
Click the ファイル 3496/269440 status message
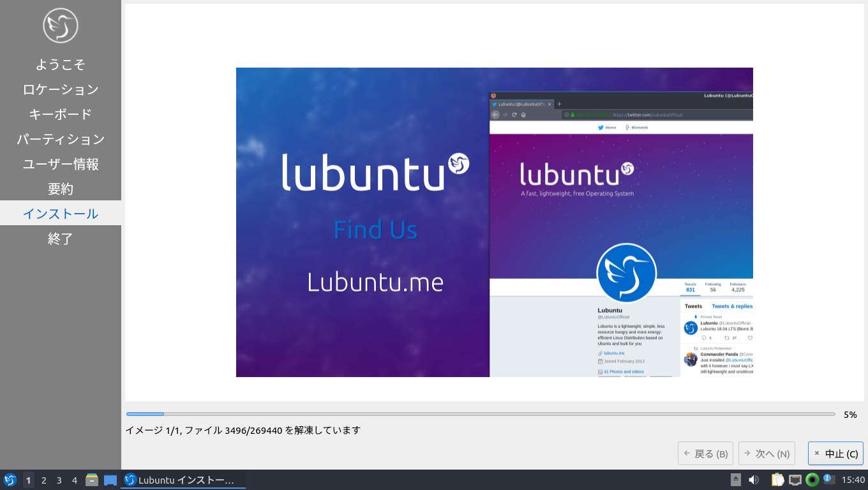[x=243, y=430]
